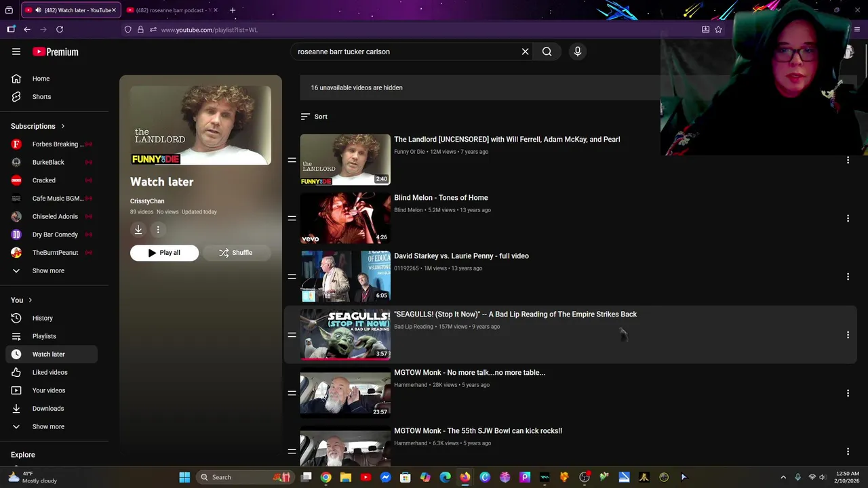868x488 pixels.
Task: Open MGTOW Monk No more talk title
Action: [469, 373]
